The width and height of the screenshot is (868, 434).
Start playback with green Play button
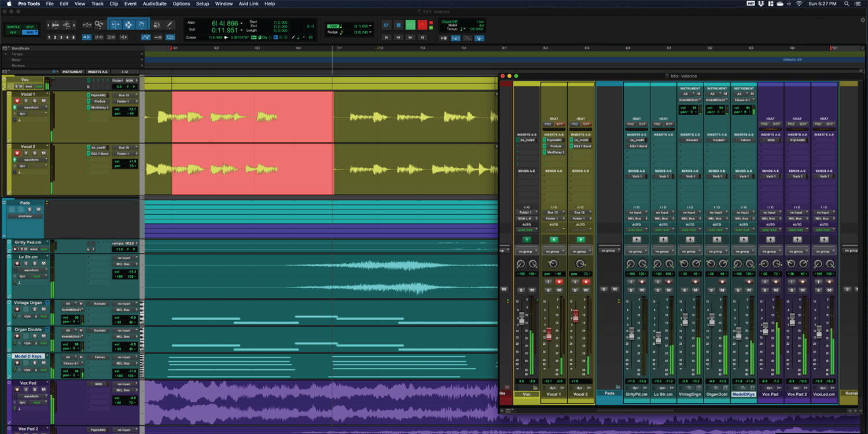click(410, 25)
